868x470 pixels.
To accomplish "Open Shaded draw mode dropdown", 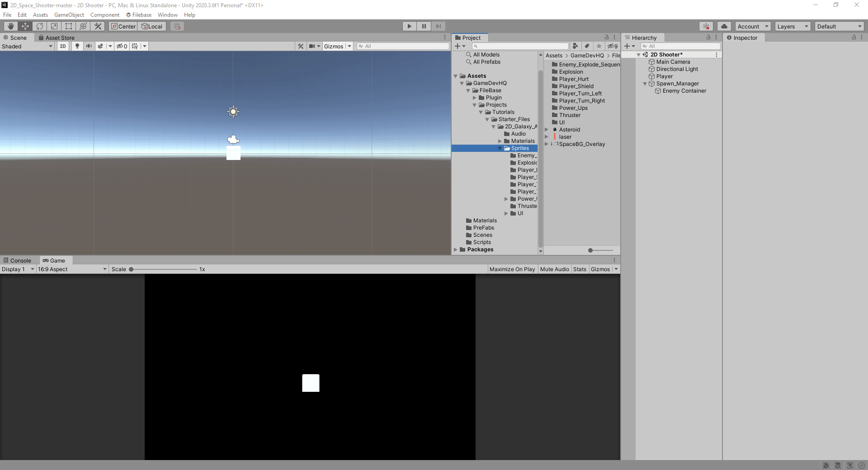I will pyautogui.click(x=27, y=46).
